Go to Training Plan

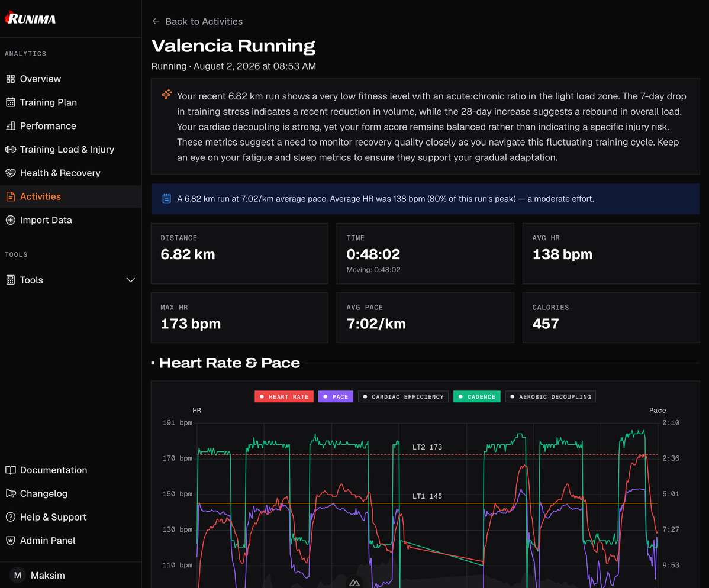click(70, 102)
